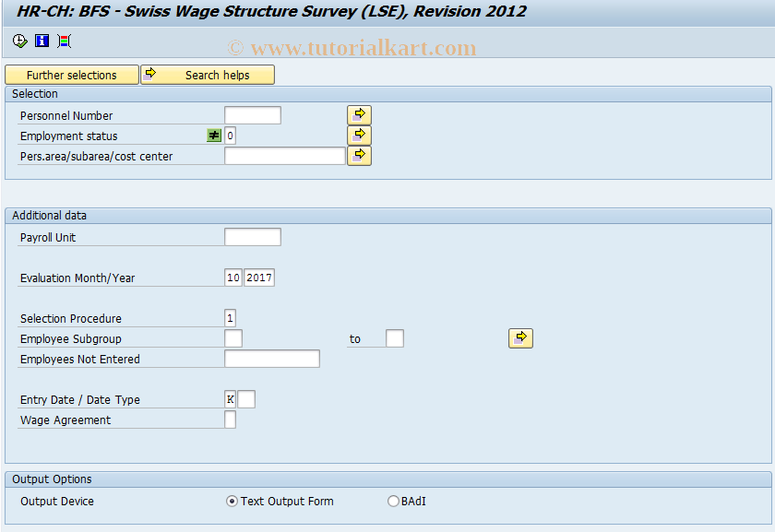
Task: Click the Entry Date / Date Type label
Action: (x=79, y=399)
